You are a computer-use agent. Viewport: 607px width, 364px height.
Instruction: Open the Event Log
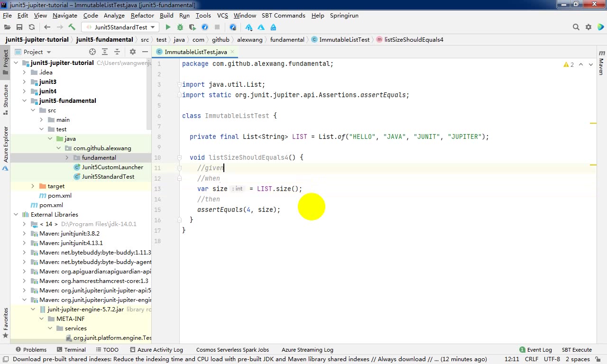point(536,350)
